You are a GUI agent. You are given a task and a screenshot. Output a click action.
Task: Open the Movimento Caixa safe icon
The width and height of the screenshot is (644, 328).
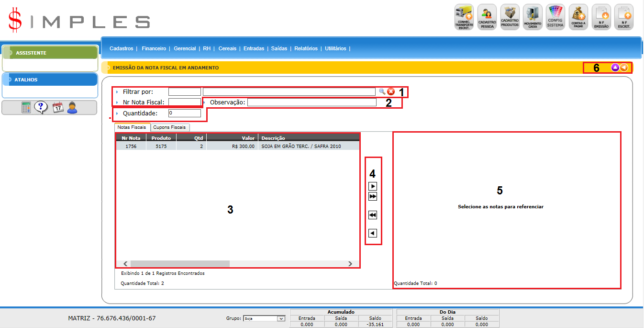coord(533,17)
